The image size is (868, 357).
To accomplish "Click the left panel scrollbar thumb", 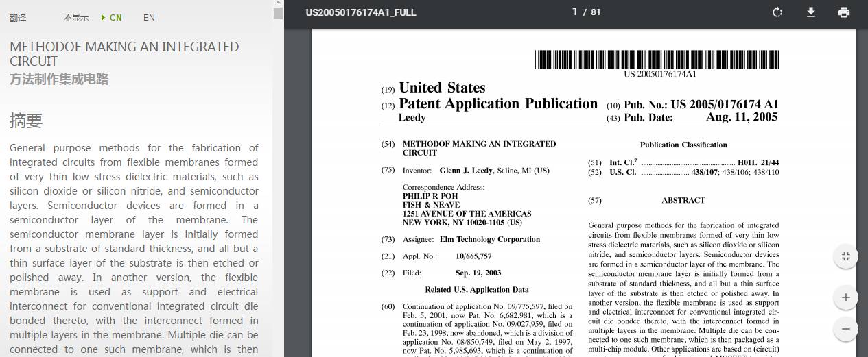I will pyautogui.click(x=278, y=13).
